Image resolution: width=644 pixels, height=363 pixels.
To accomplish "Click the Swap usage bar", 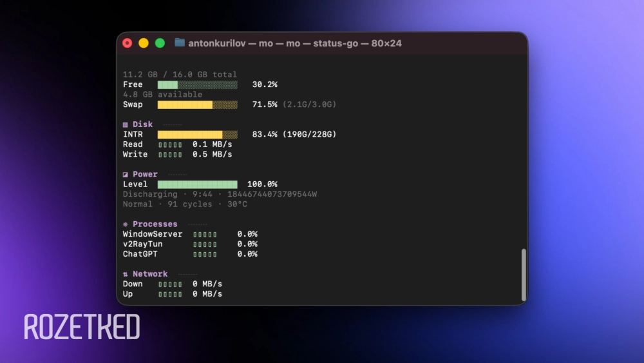I will click(x=197, y=104).
